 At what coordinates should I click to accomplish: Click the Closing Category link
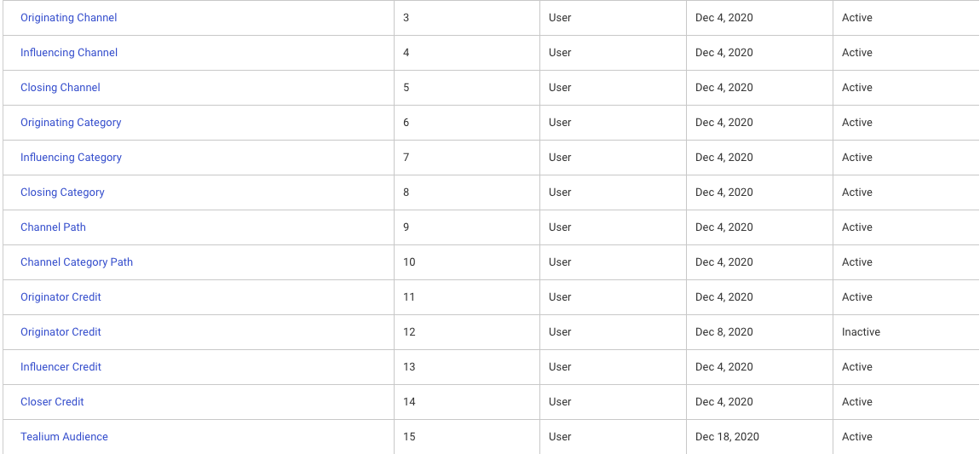(x=62, y=193)
